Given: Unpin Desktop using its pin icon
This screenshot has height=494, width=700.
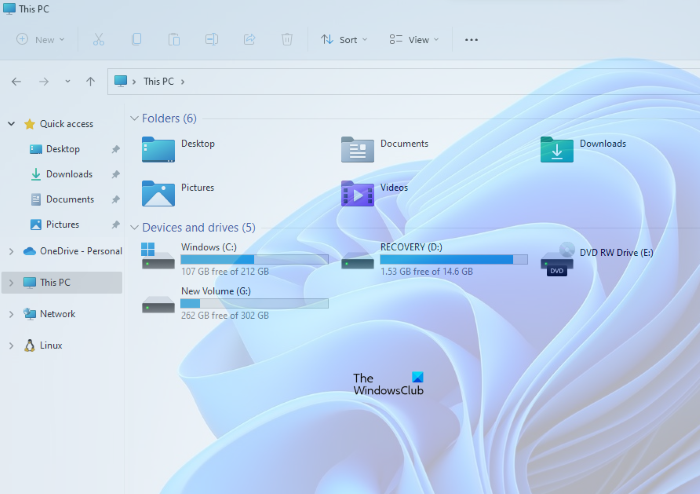Looking at the screenshot, I should (x=116, y=149).
